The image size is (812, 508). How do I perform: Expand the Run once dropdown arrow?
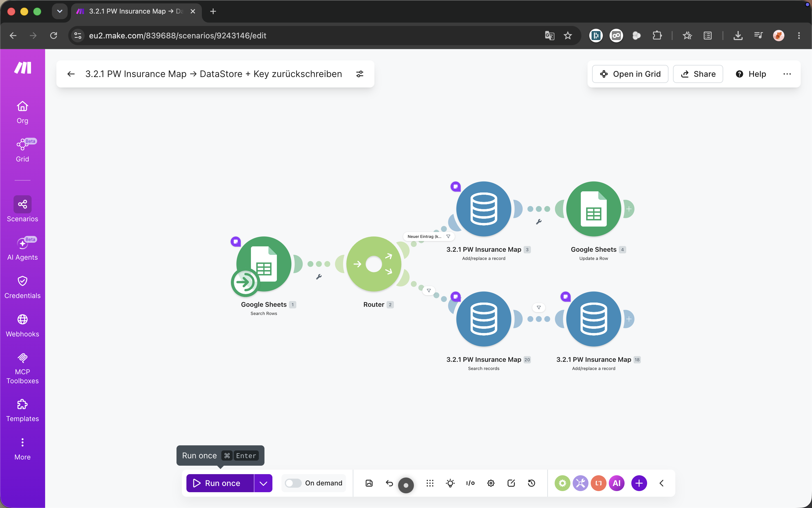(x=263, y=483)
